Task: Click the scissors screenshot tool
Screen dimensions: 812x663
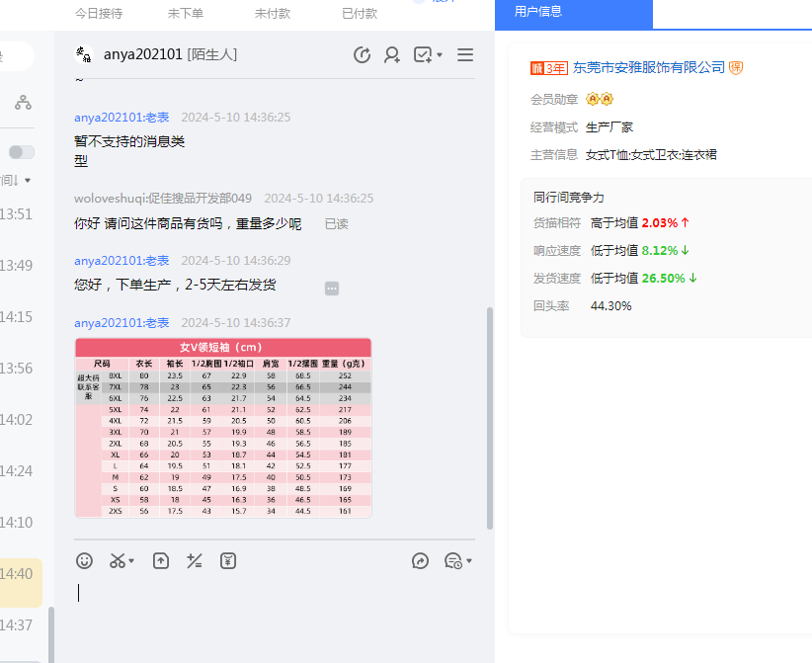Action: click(118, 560)
